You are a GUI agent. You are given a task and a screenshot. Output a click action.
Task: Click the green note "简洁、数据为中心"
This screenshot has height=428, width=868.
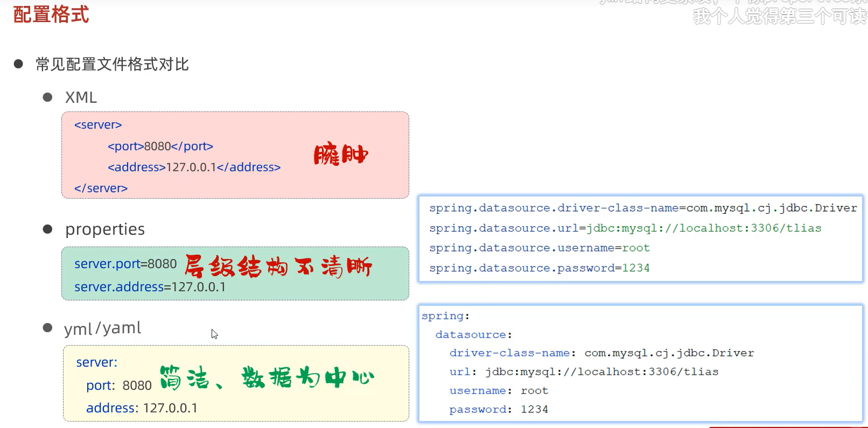click(267, 377)
